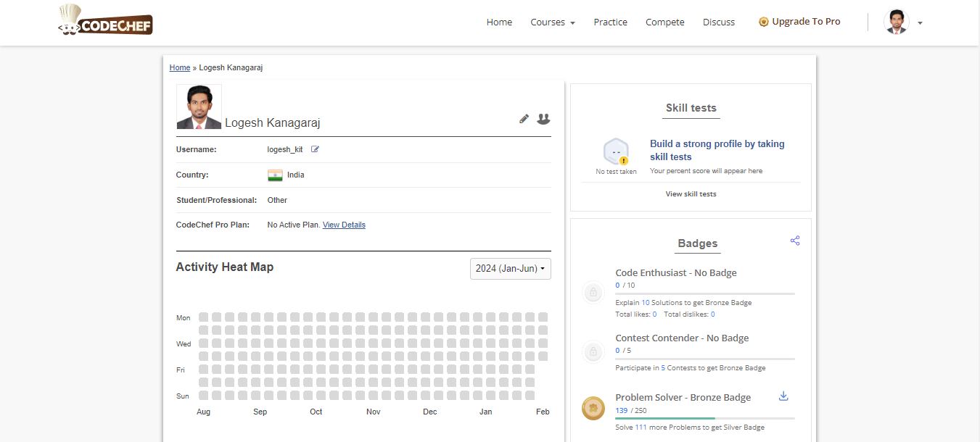Click the Logesh Kanagaraj profile name
Image resolution: width=980 pixels, height=442 pixels.
(273, 122)
